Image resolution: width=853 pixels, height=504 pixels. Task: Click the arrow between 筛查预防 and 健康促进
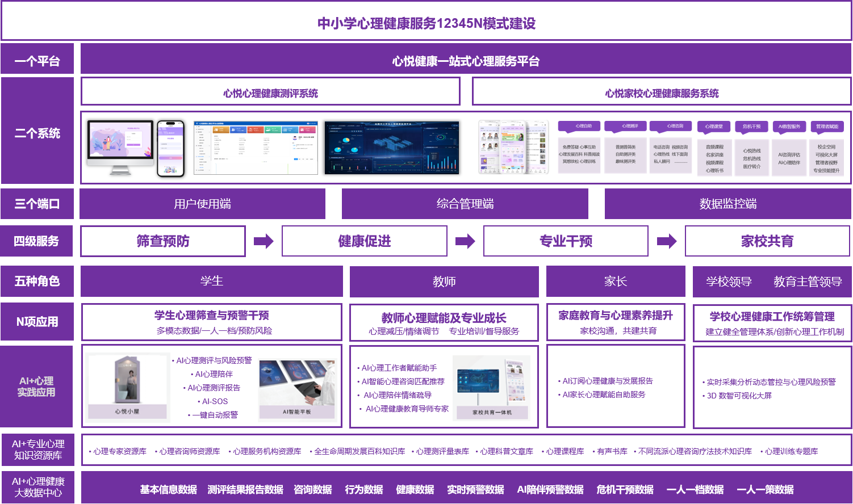tap(264, 241)
